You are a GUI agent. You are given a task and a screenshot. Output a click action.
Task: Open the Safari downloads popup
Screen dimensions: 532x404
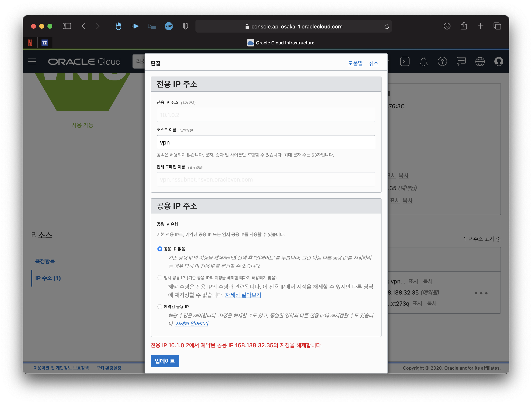tap(447, 26)
